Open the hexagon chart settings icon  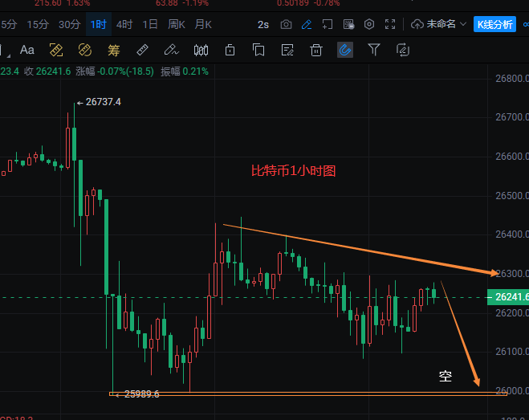click(x=369, y=24)
